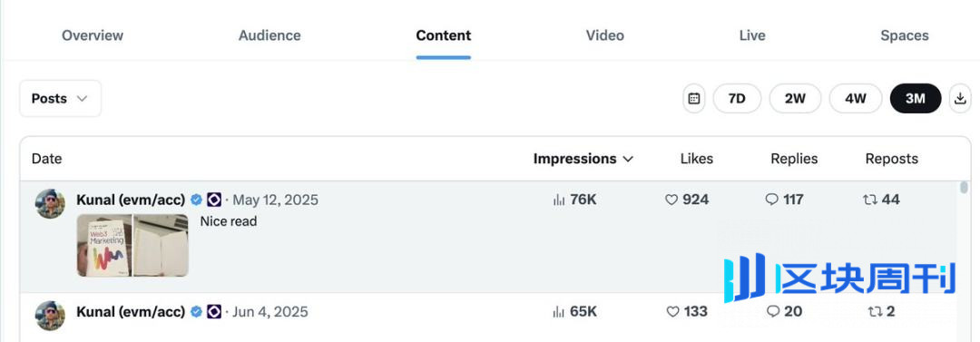Sort by Impressions column chevron
This screenshot has width=980, height=342.
tap(628, 160)
